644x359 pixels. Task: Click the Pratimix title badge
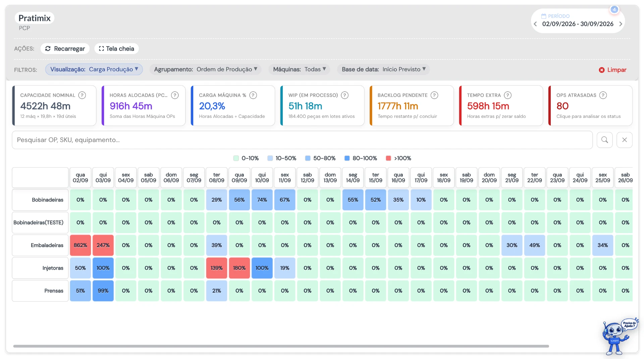point(35,18)
